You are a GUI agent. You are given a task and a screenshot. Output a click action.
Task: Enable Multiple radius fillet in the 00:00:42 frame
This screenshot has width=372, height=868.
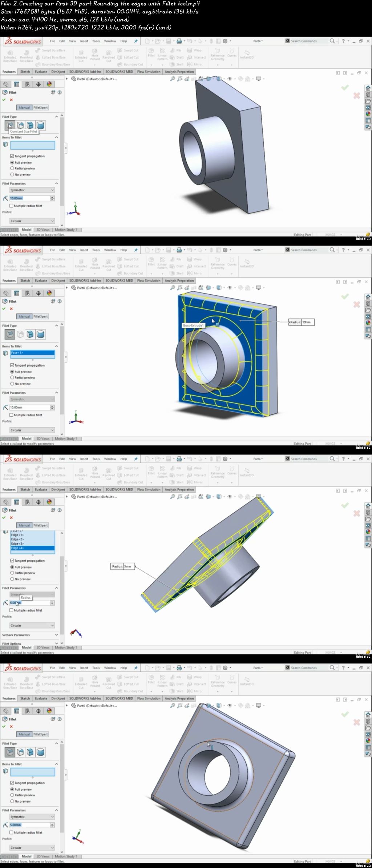pyautogui.click(x=11, y=415)
